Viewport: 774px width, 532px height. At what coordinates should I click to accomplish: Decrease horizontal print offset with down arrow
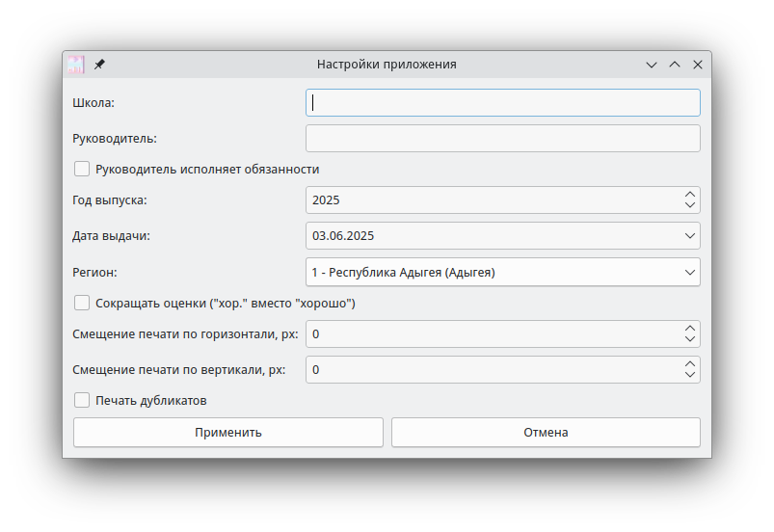click(x=690, y=339)
